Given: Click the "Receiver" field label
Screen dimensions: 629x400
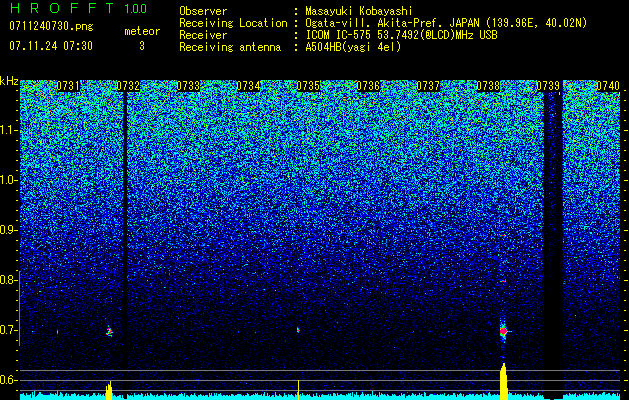Looking at the screenshot, I should 203,35.
